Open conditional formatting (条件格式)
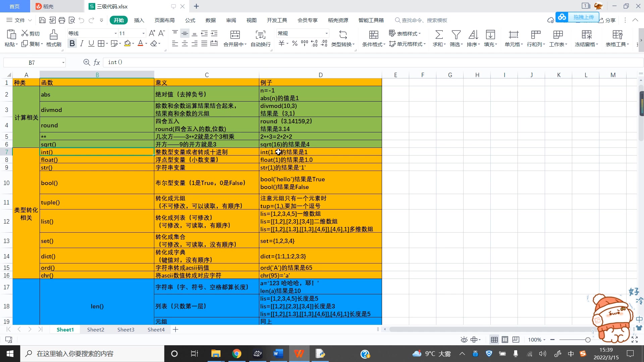Screen dimensions: 644x362 [x=372, y=38]
